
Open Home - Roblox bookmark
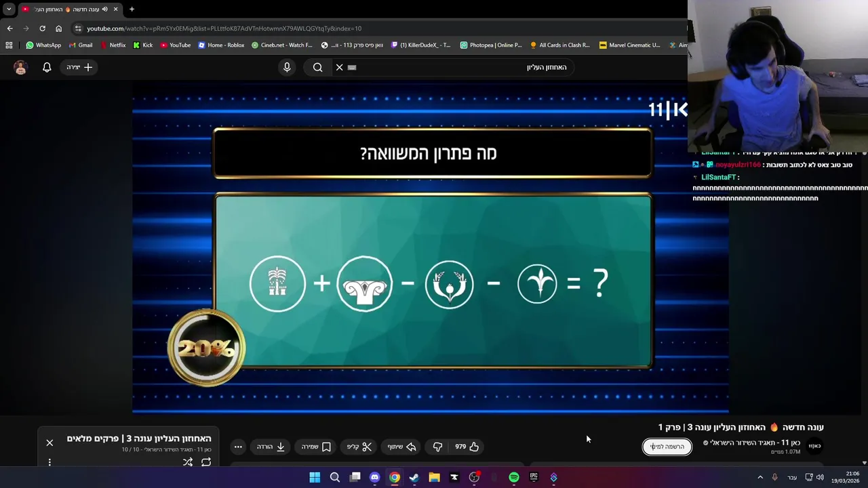pos(221,45)
